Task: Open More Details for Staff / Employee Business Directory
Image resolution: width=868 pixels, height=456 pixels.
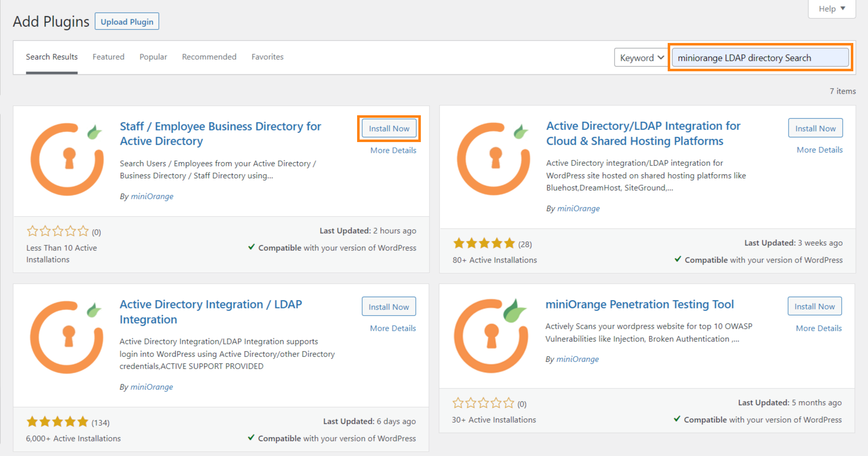Action: click(x=393, y=150)
